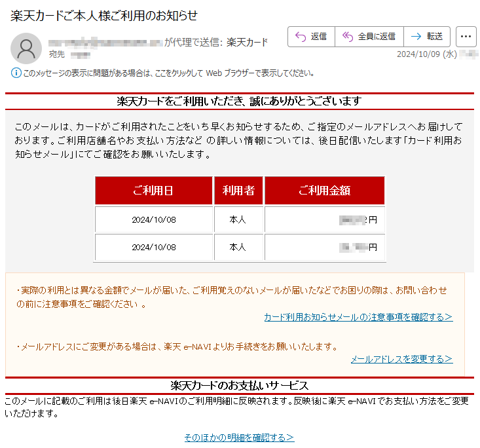Open カード利用お知らせメールの注意事項を確認する link
480x448 pixels.
(358, 317)
